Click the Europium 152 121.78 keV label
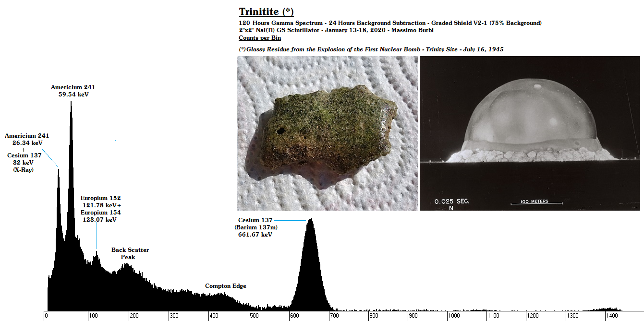 point(101,202)
